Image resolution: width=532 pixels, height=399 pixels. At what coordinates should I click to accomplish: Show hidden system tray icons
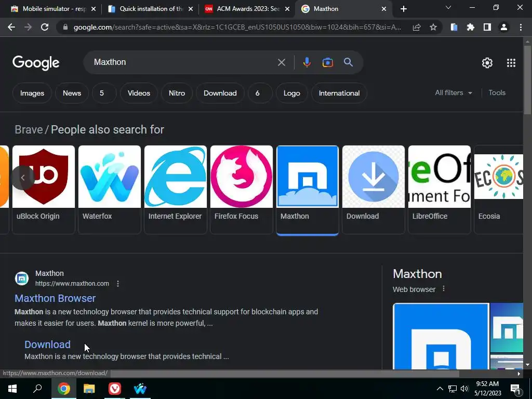tap(440, 389)
